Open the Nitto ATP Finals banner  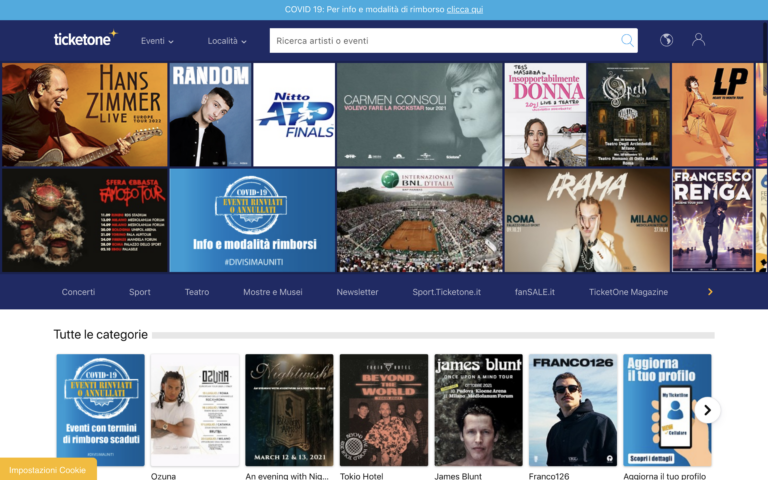click(294, 115)
